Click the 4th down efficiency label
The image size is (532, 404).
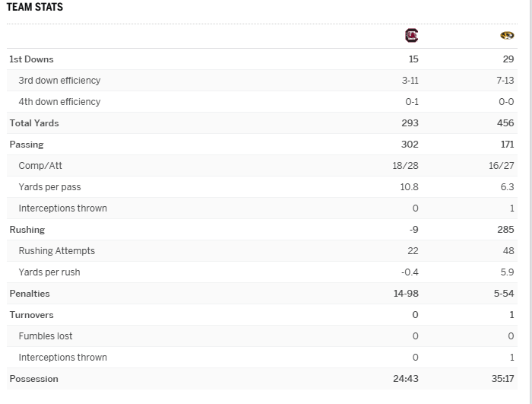tap(59, 102)
